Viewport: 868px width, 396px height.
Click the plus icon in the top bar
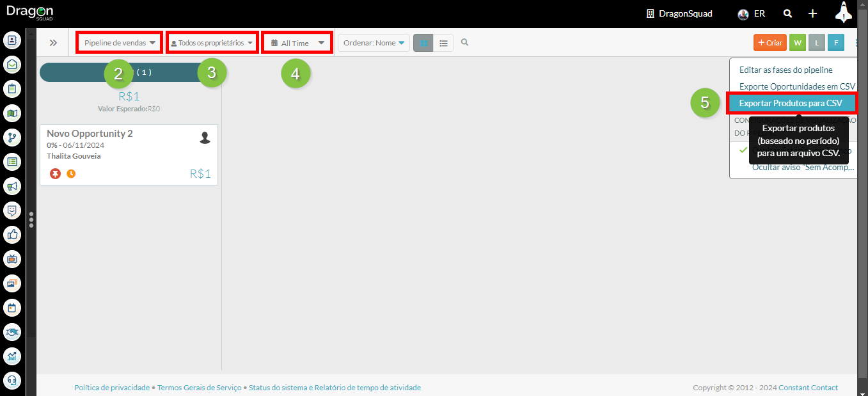point(812,13)
